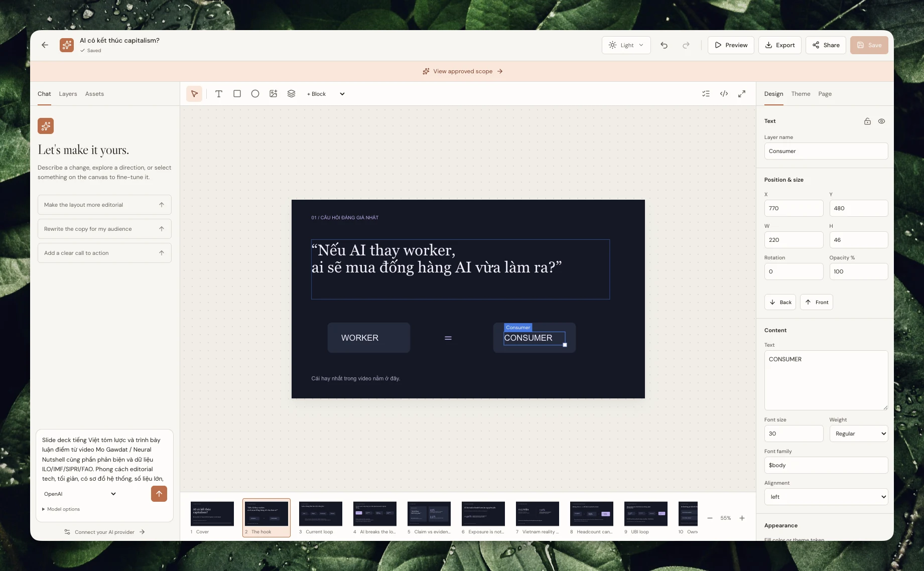Switch to the Chat tab
Image resolution: width=924 pixels, height=571 pixels.
[x=44, y=94]
